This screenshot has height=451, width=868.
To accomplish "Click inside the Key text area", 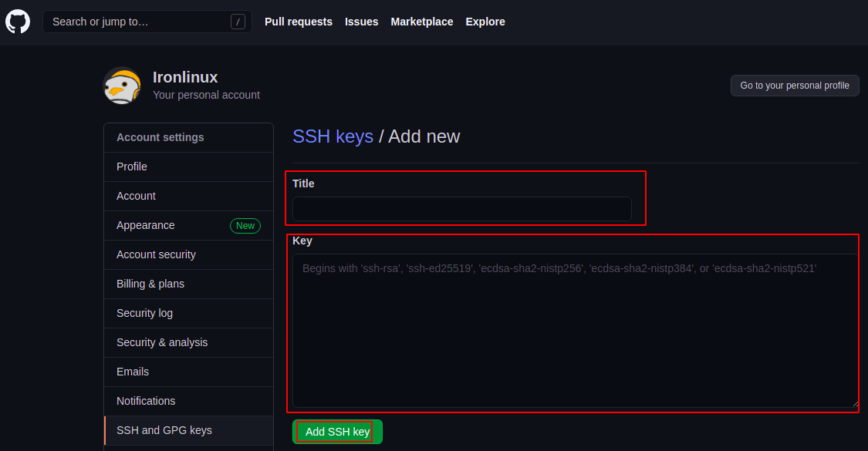I will click(x=574, y=332).
